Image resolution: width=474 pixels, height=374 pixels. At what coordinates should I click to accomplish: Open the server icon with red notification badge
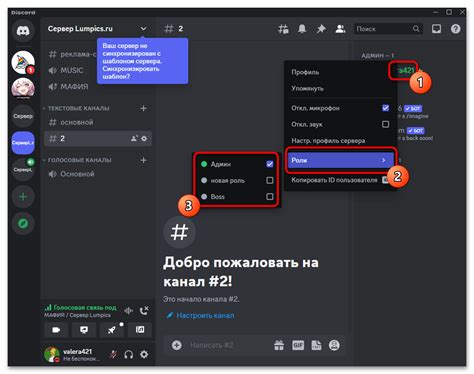click(23, 62)
